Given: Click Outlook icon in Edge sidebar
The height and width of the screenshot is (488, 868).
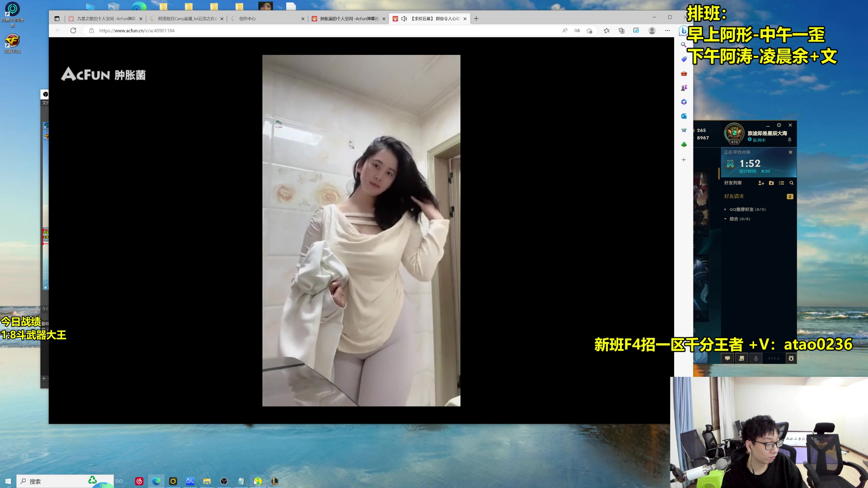Looking at the screenshot, I should coord(684,116).
